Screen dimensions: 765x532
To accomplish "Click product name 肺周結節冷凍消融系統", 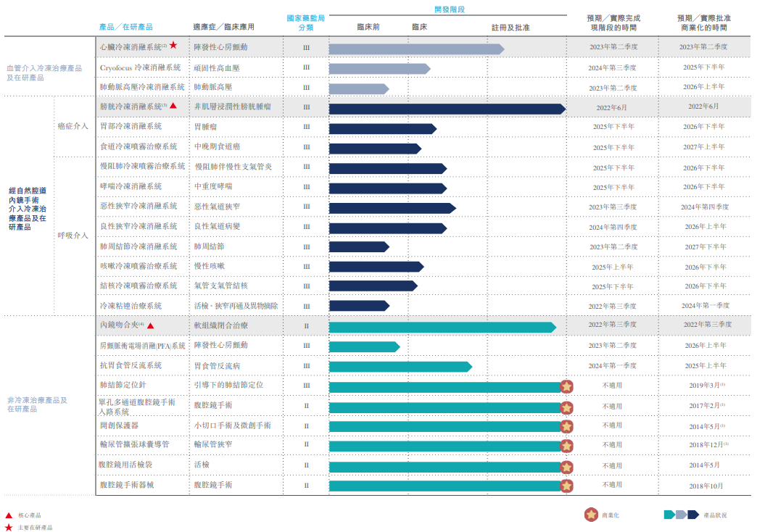I will [138, 246].
